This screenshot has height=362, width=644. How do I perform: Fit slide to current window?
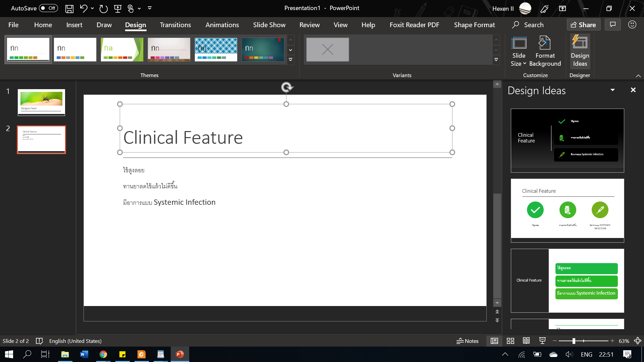tap(638, 341)
